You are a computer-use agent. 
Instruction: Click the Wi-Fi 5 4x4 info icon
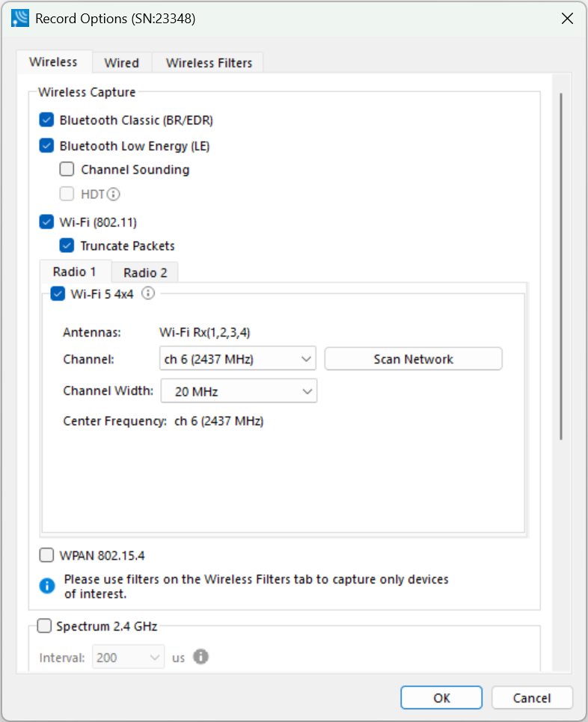coord(148,293)
